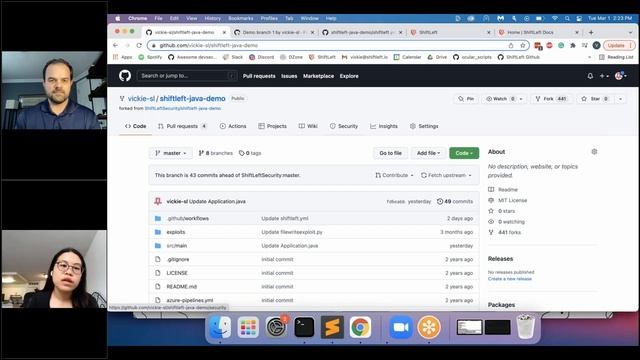Image resolution: width=640 pixels, height=360 pixels.
Task: Click the About settings gear icon
Action: 594,151
